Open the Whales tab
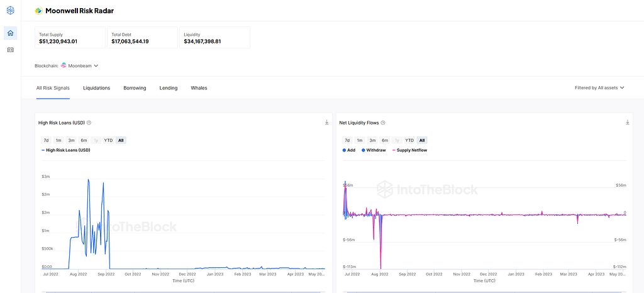Image resolution: width=644 pixels, height=293 pixels. (x=199, y=88)
